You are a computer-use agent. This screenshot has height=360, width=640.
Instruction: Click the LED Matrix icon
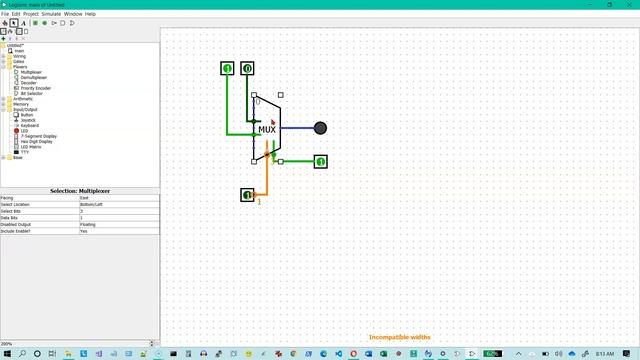click(16, 147)
